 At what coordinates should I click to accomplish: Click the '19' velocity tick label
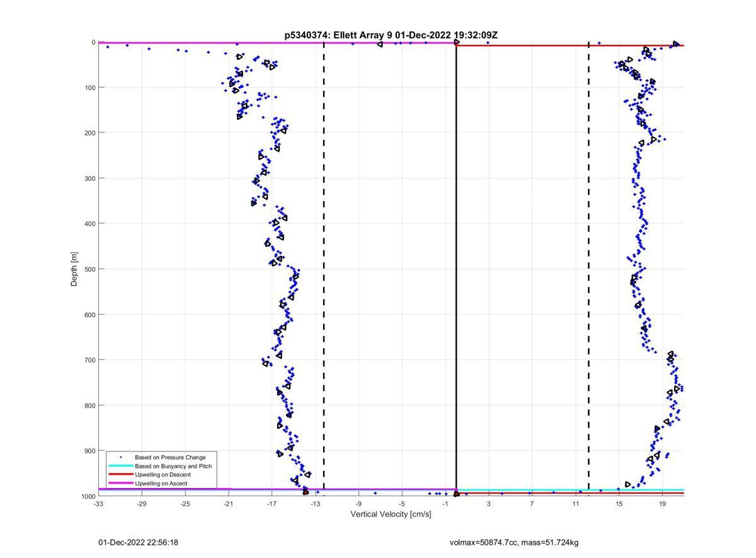click(662, 504)
